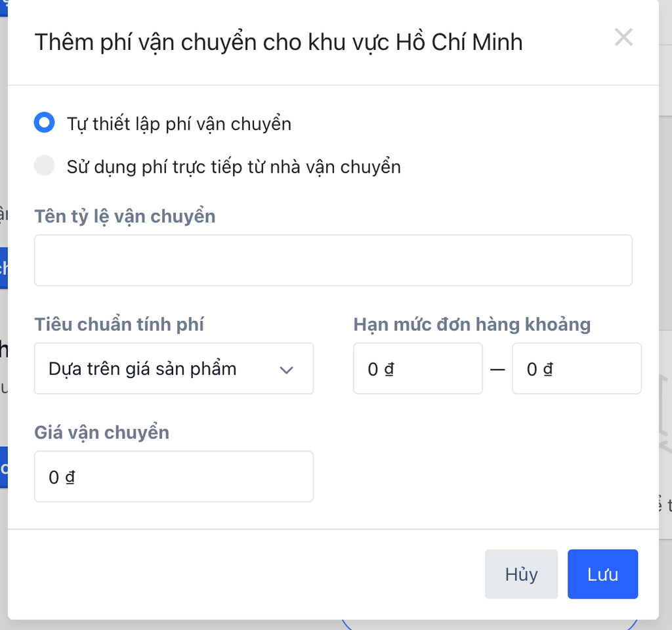Select the "Tự thiết lập phí vận chuyển" radio button
Image resolution: width=672 pixels, height=630 pixels.
[x=44, y=123]
